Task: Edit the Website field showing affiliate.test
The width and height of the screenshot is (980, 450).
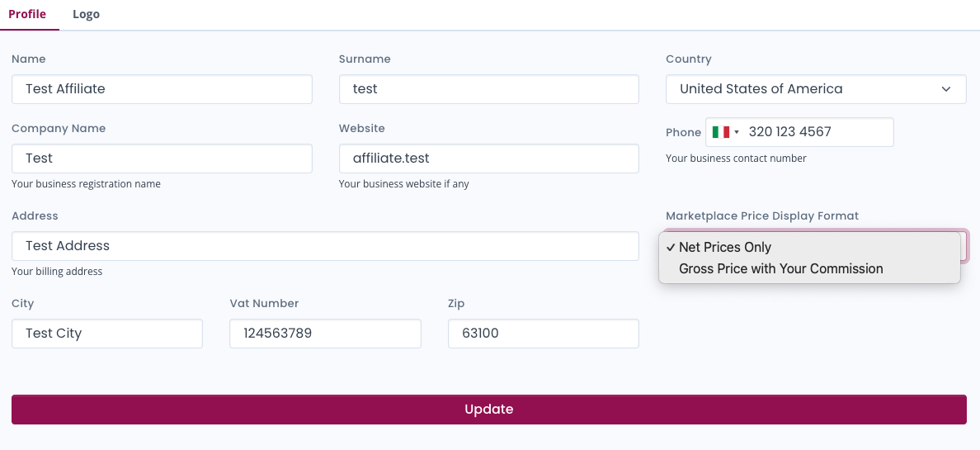Action: tap(488, 159)
